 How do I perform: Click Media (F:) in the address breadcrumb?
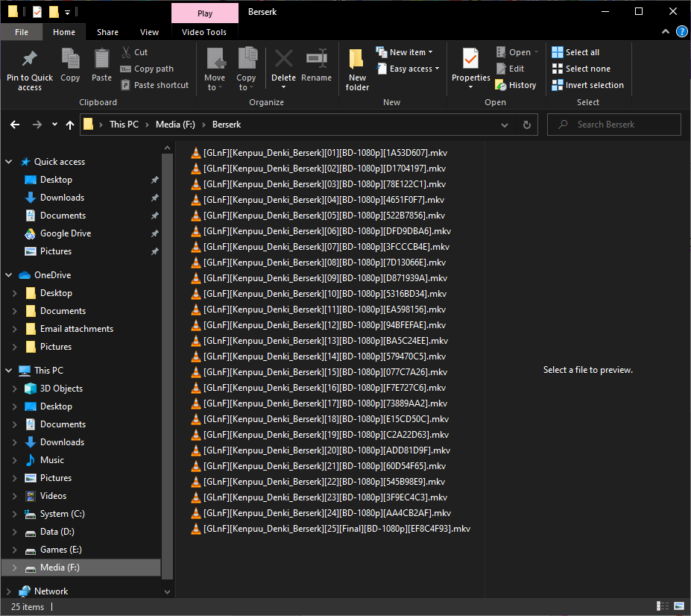(x=175, y=125)
